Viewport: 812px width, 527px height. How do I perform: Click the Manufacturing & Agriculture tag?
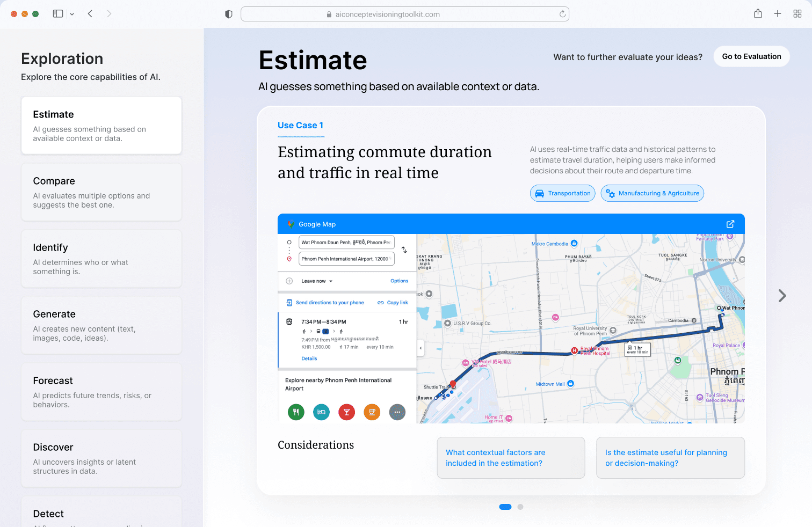pyautogui.click(x=653, y=193)
